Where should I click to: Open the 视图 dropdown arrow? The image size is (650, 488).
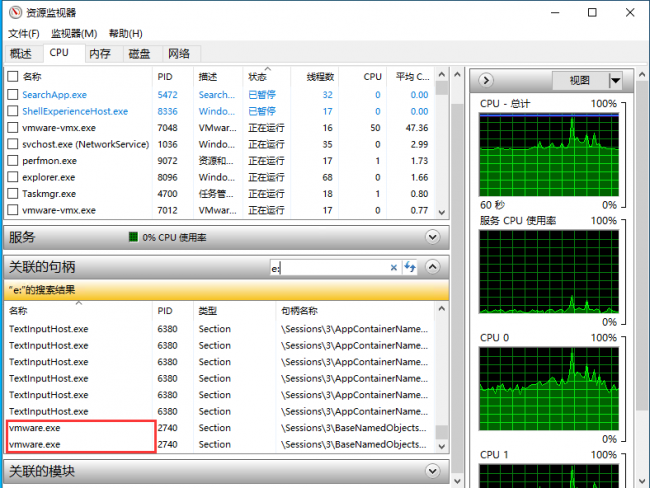click(x=616, y=80)
